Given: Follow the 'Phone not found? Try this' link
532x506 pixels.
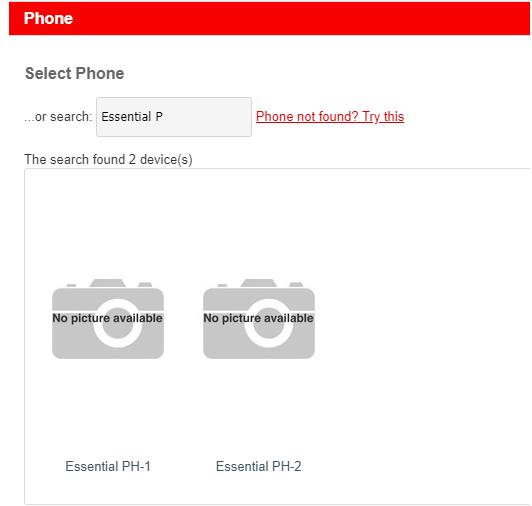Looking at the screenshot, I should (330, 116).
